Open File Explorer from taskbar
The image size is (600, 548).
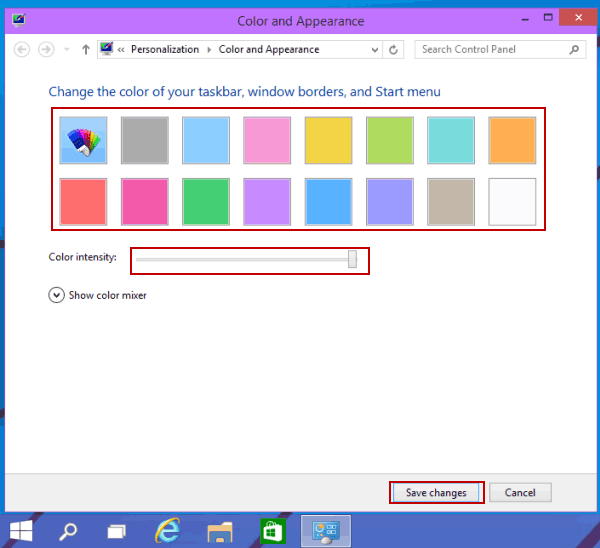(x=220, y=532)
